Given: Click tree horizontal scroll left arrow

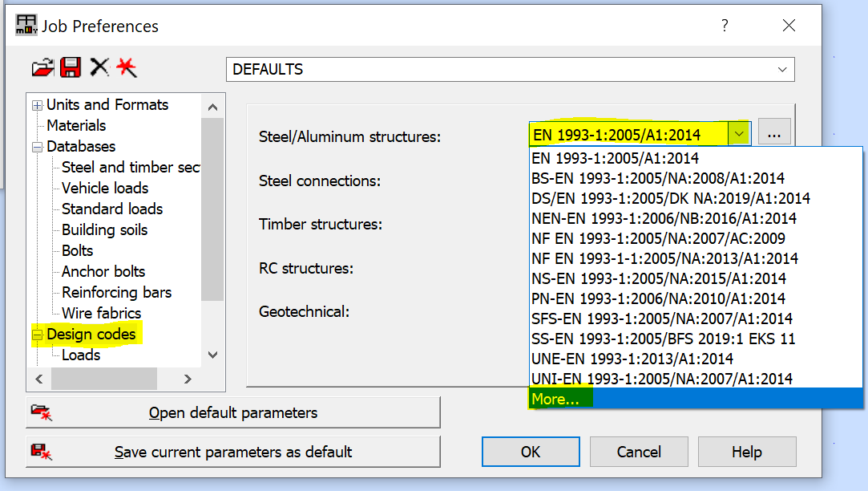Looking at the screenshot, I should 39,379.
